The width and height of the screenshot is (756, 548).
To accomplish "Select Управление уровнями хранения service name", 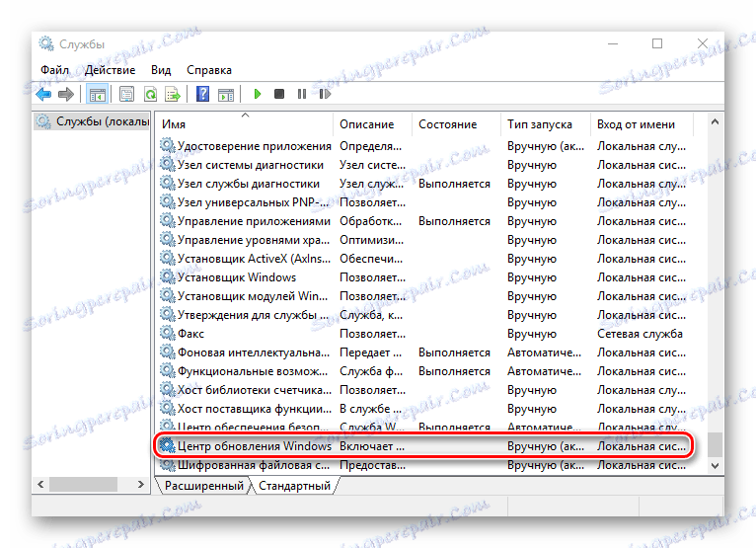I will pos(254,240).
